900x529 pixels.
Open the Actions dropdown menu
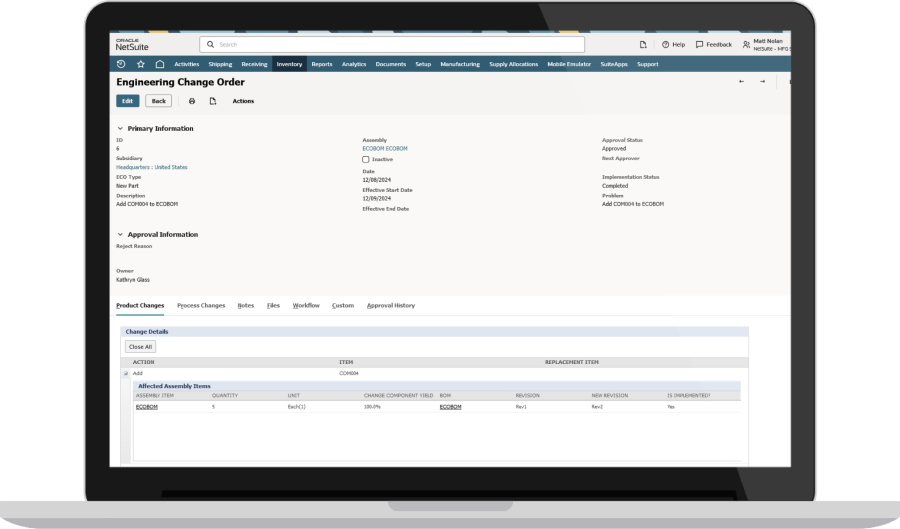(x=243, y=101)
